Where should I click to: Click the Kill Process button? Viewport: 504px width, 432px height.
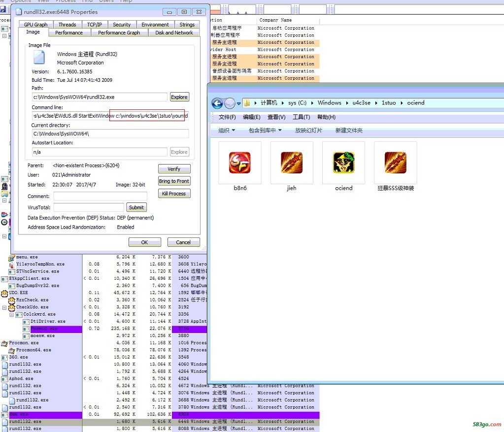coord(174,194)
